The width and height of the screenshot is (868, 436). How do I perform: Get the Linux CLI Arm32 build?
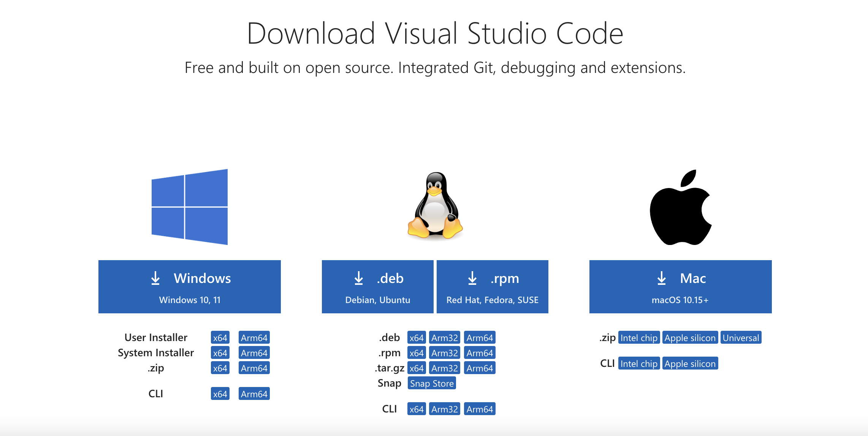click(x=444, y=409)
